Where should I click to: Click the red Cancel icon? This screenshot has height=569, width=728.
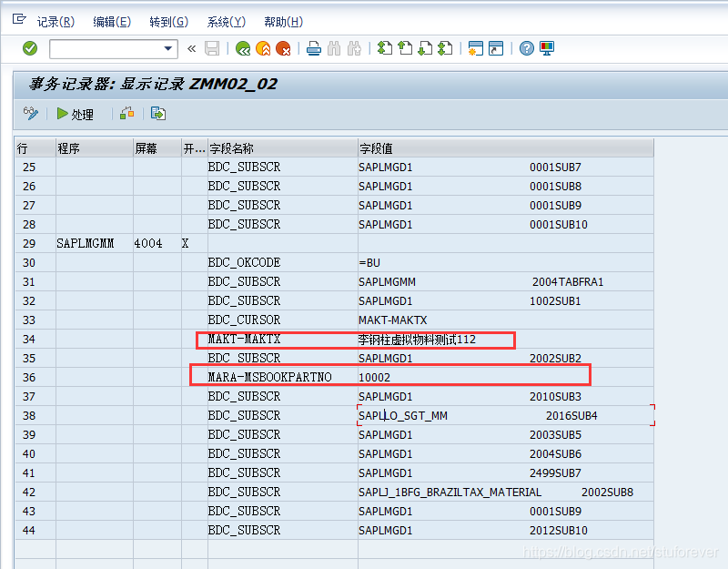[283, 48]
